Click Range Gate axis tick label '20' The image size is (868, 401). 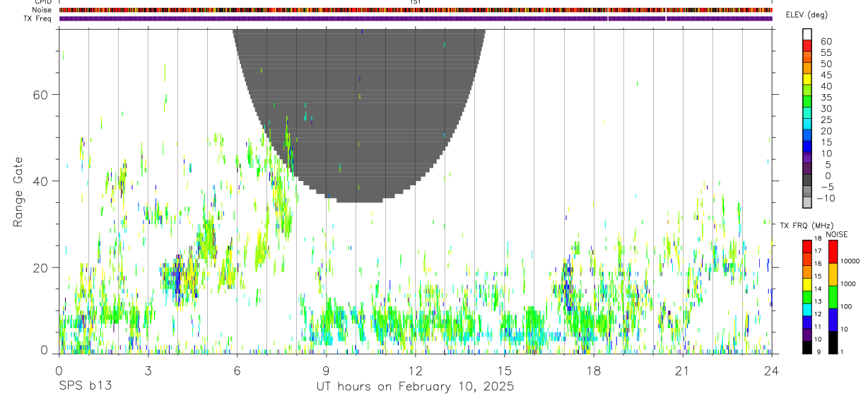pyautogui.click(x=42, y=267)
